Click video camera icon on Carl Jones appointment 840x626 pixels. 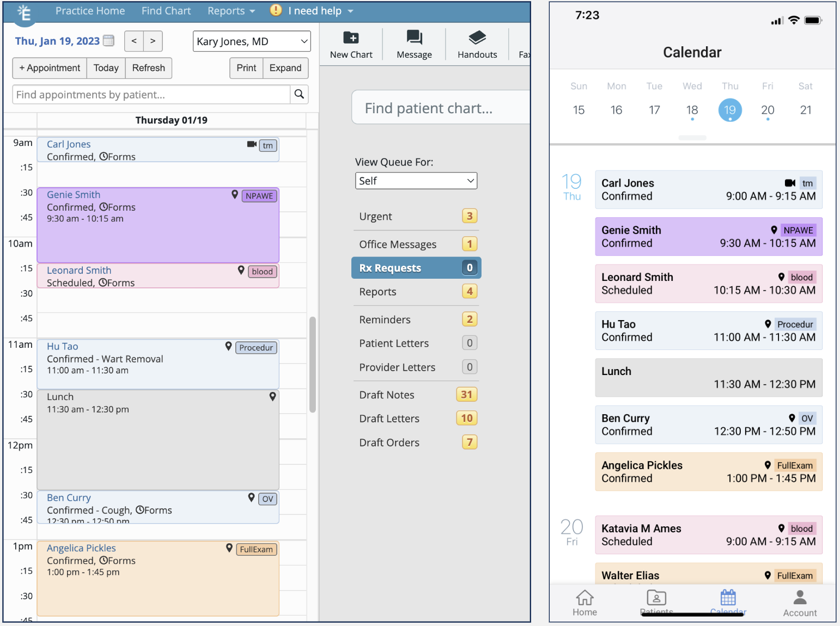coord(252,145)
